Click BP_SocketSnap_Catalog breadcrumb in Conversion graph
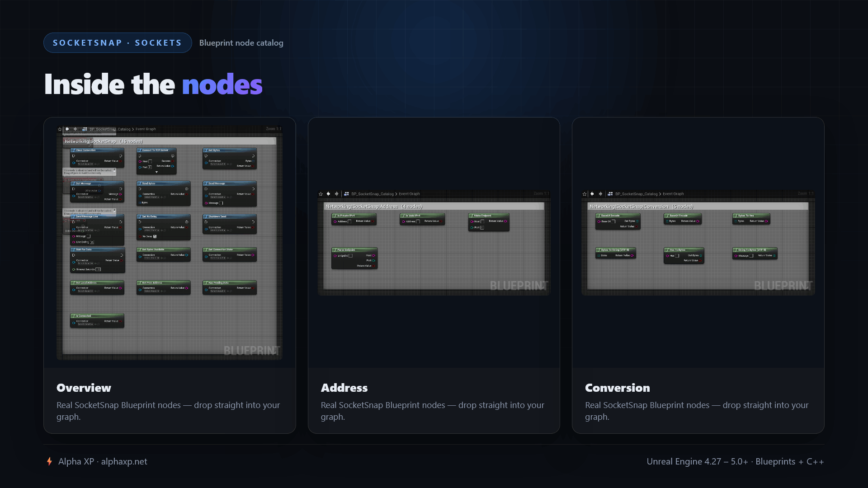The width and height of the screenshot is (868, 488). [636, 194]
